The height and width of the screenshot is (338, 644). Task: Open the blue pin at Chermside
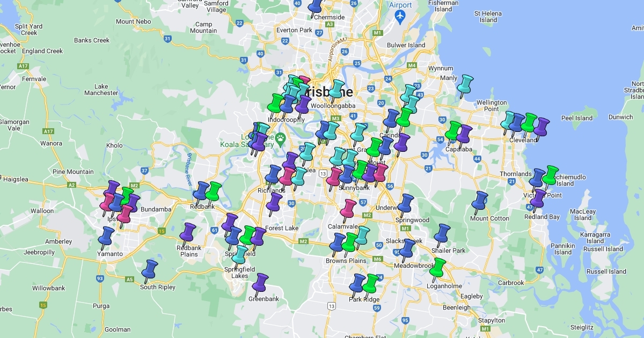(x=317, y=5)
